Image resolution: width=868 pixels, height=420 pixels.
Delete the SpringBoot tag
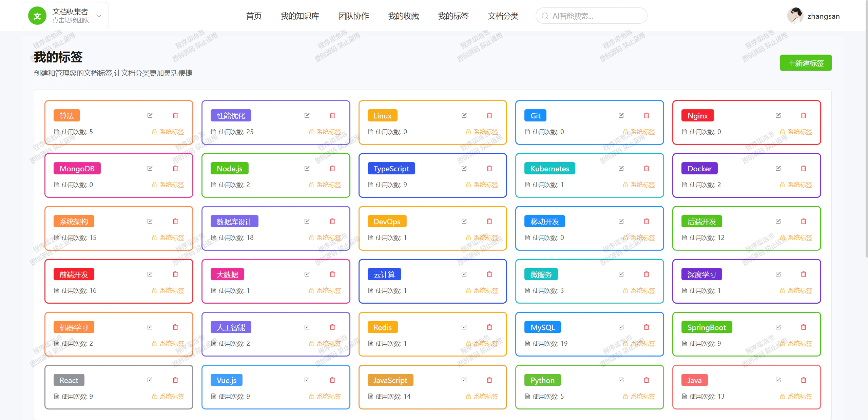point(804,327)
